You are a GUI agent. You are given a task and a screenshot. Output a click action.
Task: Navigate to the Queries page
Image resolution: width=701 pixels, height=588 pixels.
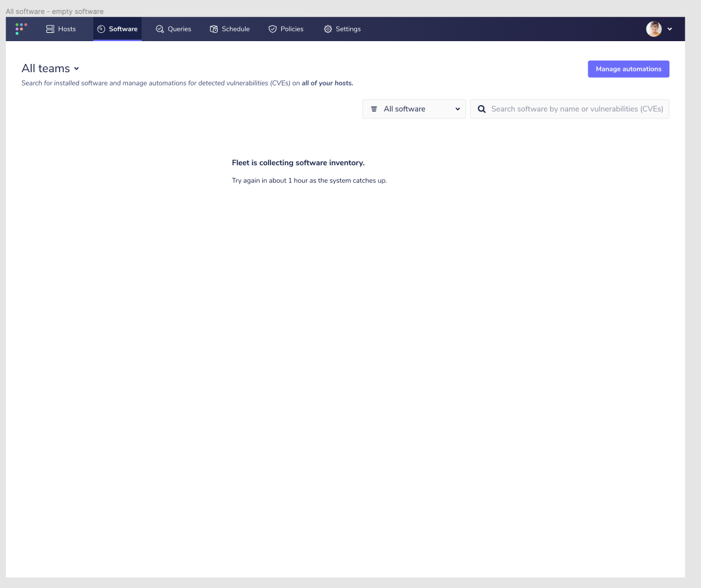(x=174, y=28)
